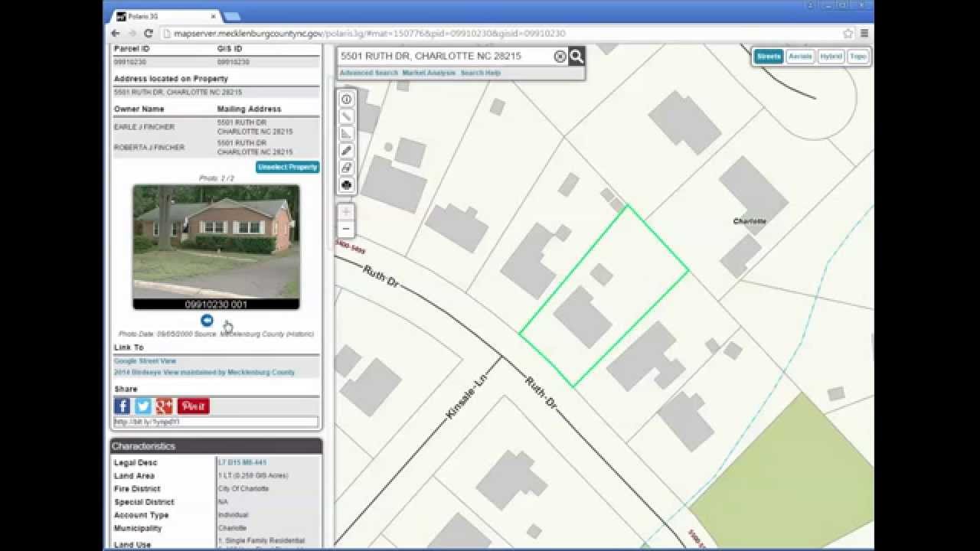Open a new browser tab
Screen dimensions: 980x551
pyautogui.click(x=232, y=16)
